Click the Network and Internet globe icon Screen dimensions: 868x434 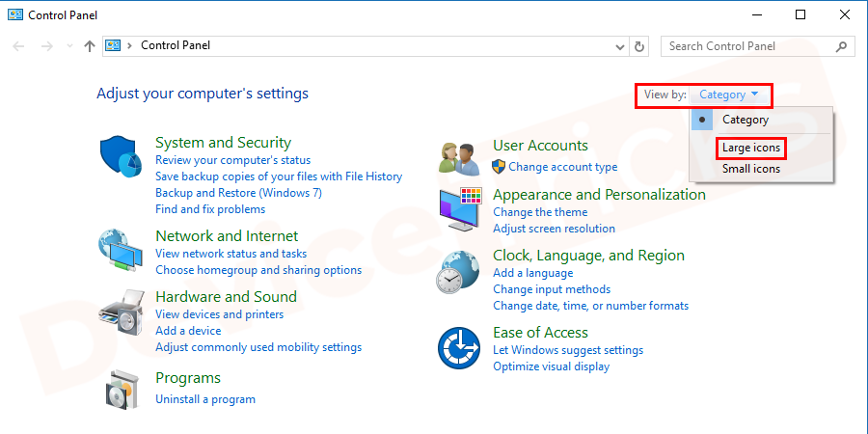point(121,252)
